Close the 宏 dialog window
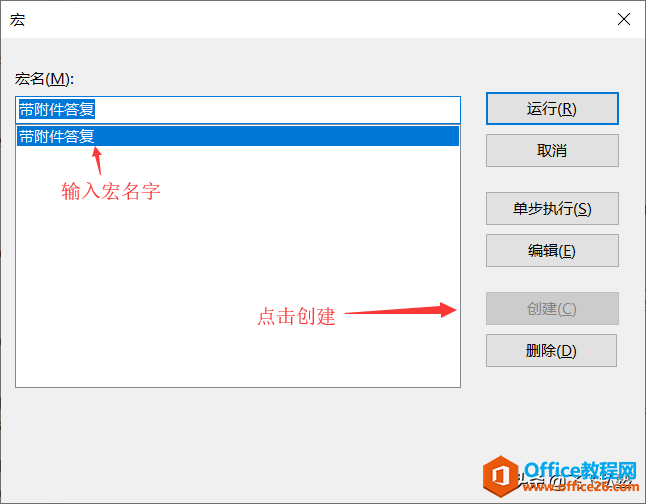Viewport: 646px width, 504px height. [624, 19]
